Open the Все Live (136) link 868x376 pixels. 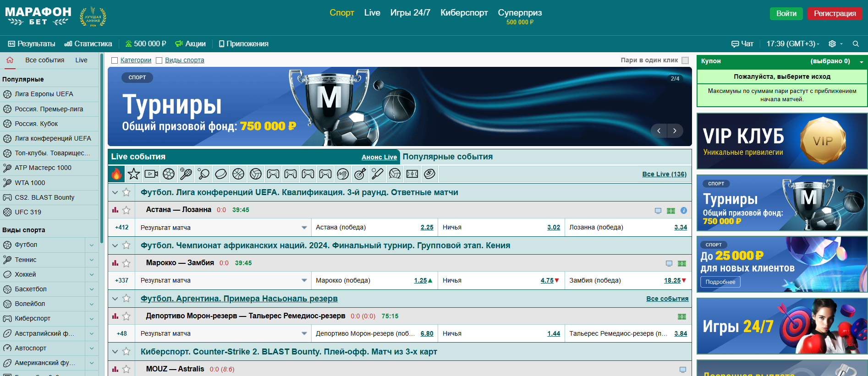665,174
